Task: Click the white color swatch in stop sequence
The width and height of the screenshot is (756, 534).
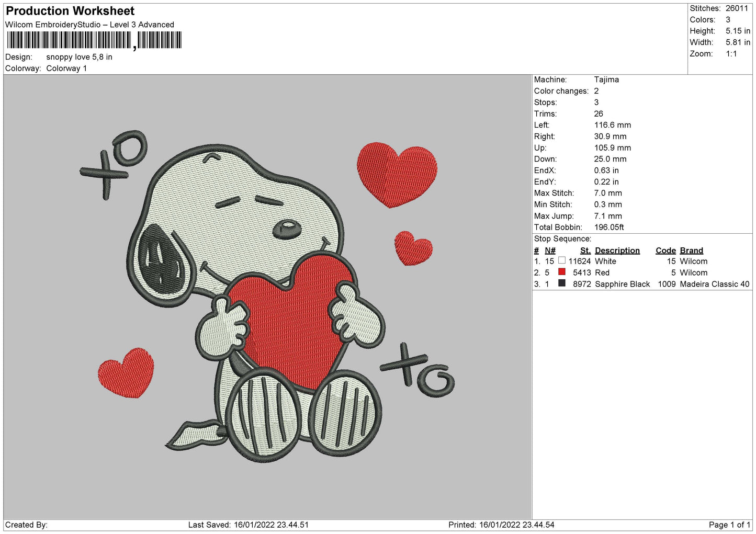Action: [x=561, y=260]
